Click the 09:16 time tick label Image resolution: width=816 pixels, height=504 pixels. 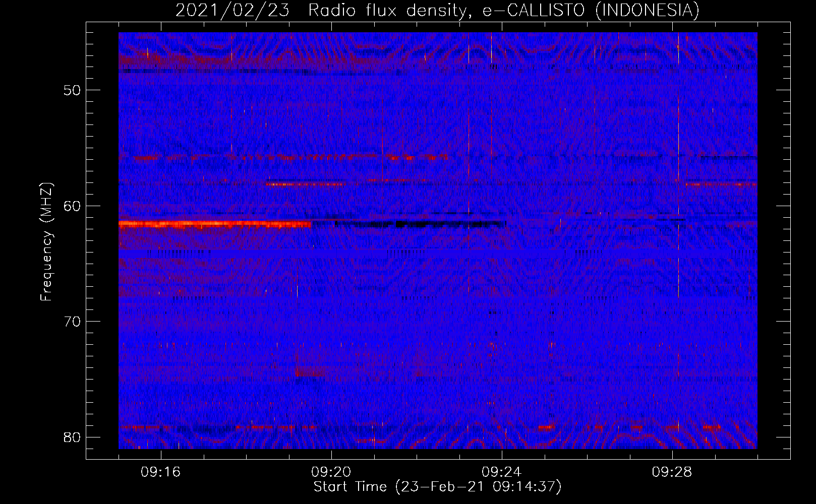coord(161,472)
